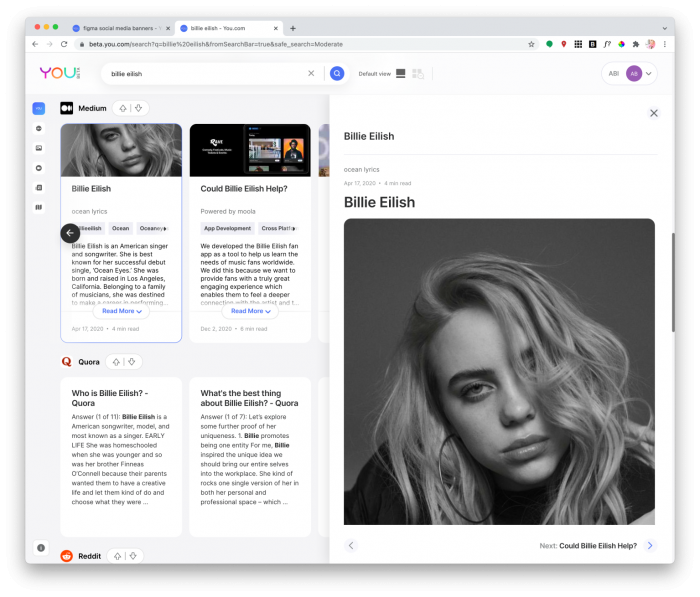Downvote the Quora source
Screen dimensions: 700x597
[132, 362]
